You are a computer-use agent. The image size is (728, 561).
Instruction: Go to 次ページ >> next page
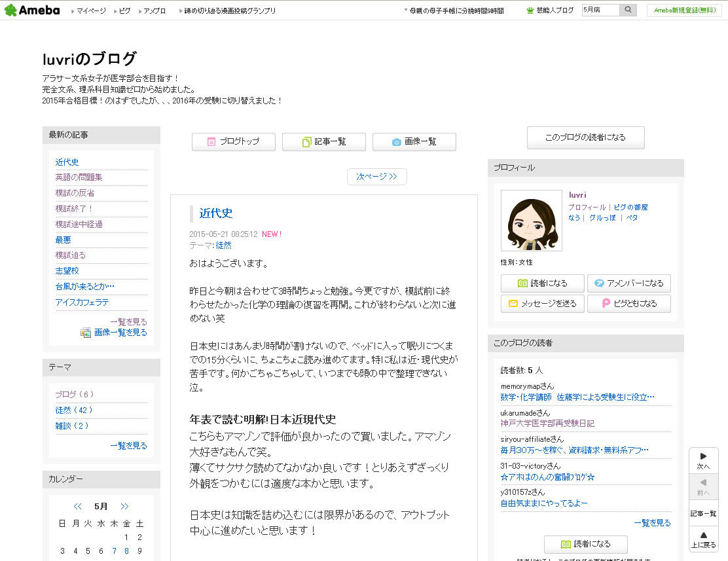coord(376,177)
